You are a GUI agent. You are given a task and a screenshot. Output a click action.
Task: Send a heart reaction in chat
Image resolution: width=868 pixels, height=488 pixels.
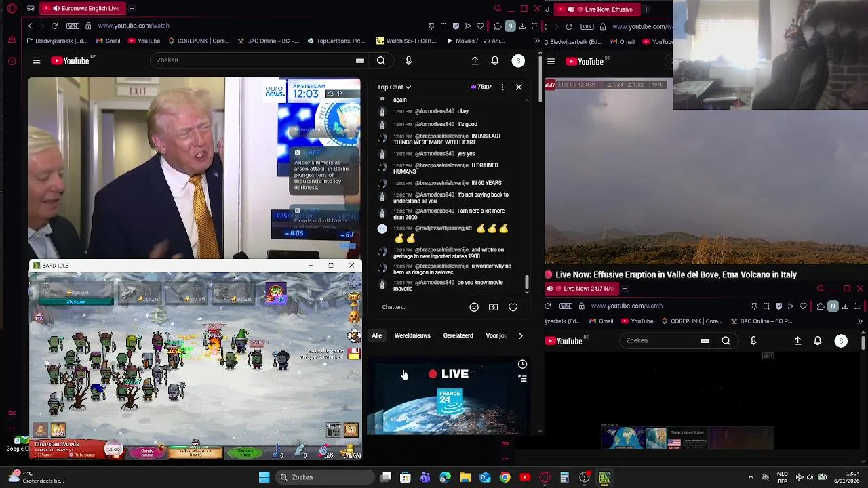pyautogui.click(x=513, y=307)
